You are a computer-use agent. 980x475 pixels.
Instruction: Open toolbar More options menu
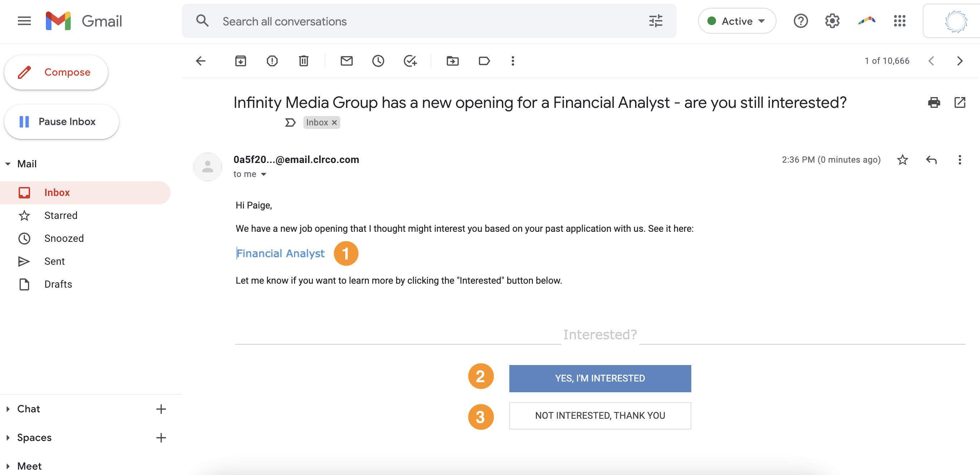(513, 61)
